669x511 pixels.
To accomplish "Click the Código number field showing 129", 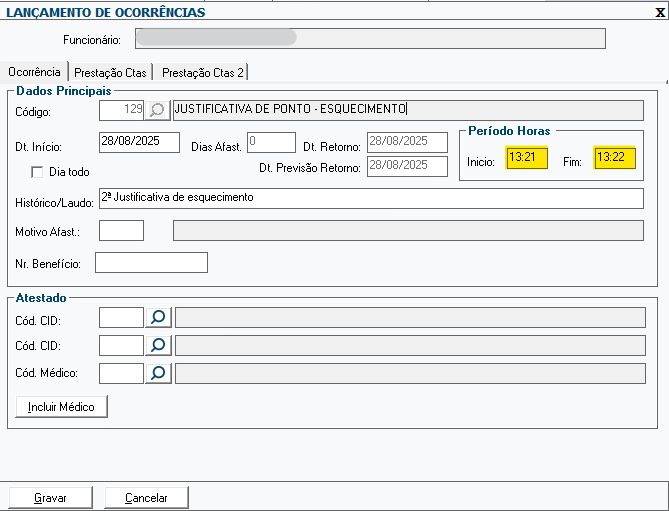I will point(122,110).
